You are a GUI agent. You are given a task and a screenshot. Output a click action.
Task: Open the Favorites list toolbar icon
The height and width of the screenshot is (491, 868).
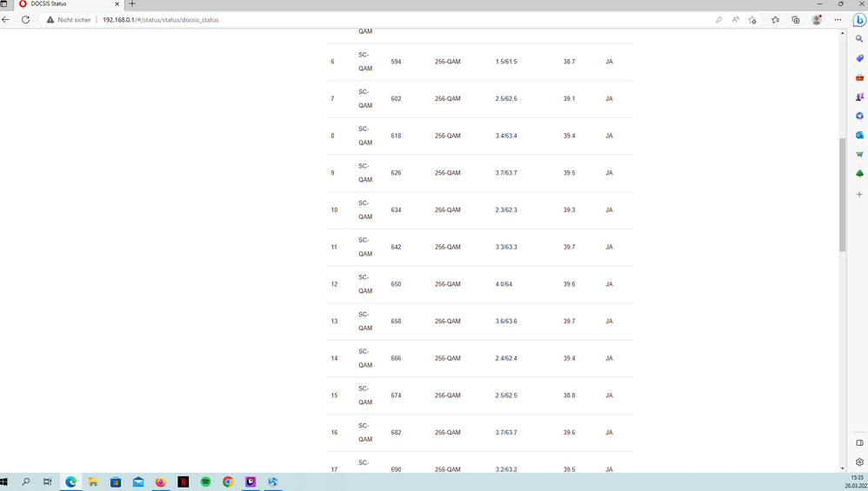coord(775,20)
